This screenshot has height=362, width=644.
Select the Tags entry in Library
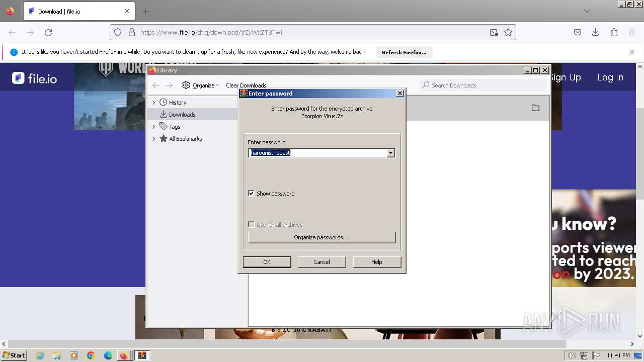[x=175, y=127]
